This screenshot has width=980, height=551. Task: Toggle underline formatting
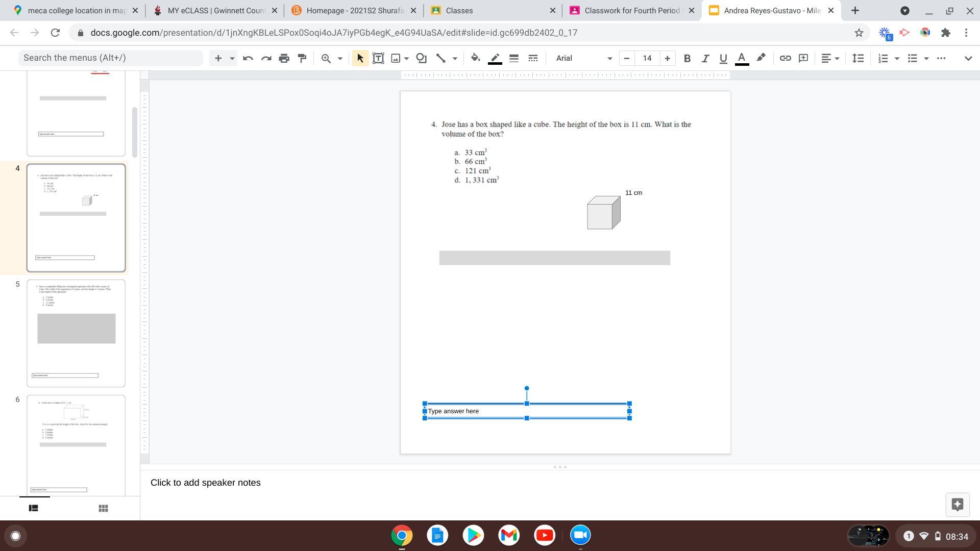pyautogui.click(x=723, y=58)
